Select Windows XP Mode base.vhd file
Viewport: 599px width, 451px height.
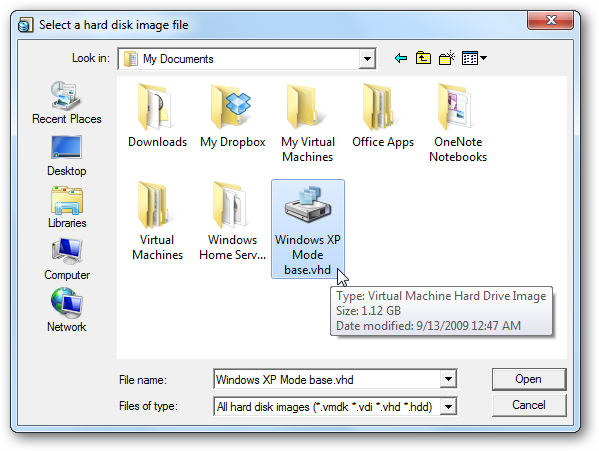point(308,229)
